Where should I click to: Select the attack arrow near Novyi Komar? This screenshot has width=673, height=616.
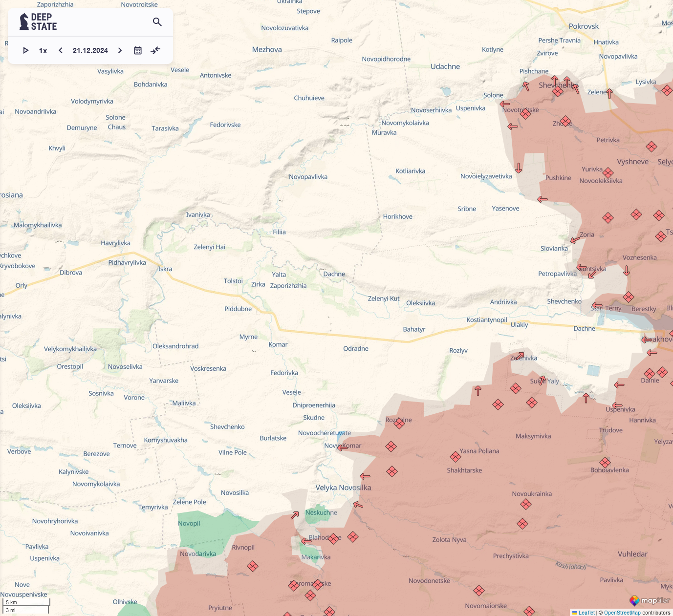pos(343,447)
